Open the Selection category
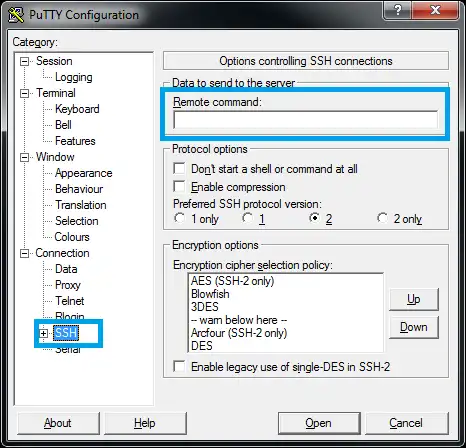Screen dimensions: 466x448 (77, 221)
